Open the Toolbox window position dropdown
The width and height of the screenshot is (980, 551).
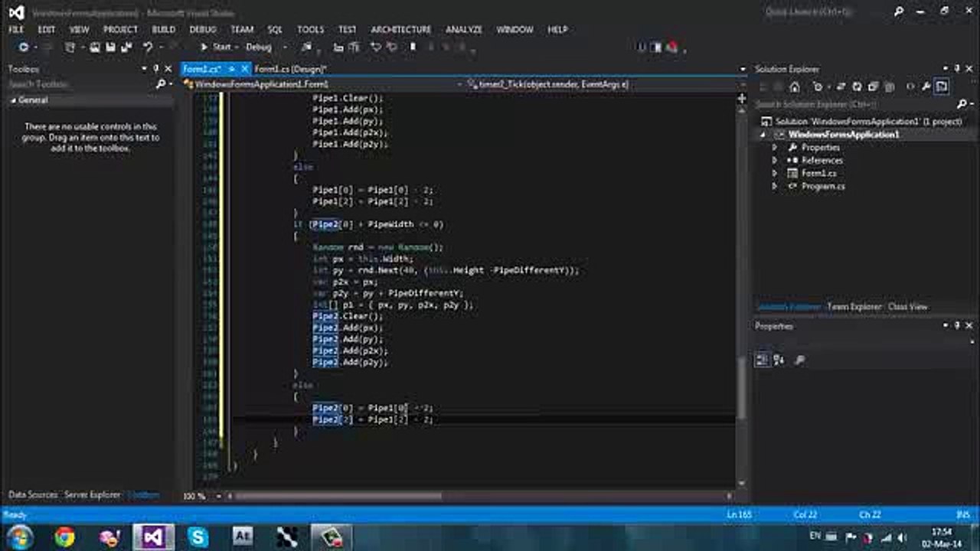(x=145, y=69)
